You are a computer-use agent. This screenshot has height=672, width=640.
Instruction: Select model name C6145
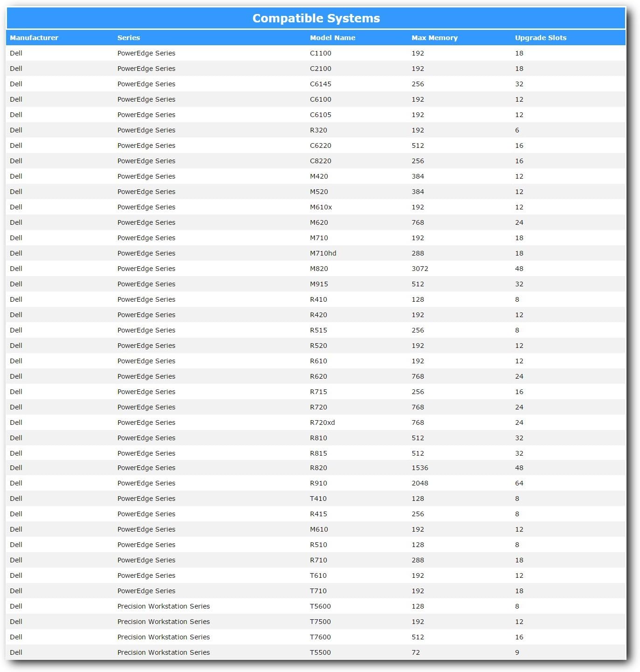[321, 84]
